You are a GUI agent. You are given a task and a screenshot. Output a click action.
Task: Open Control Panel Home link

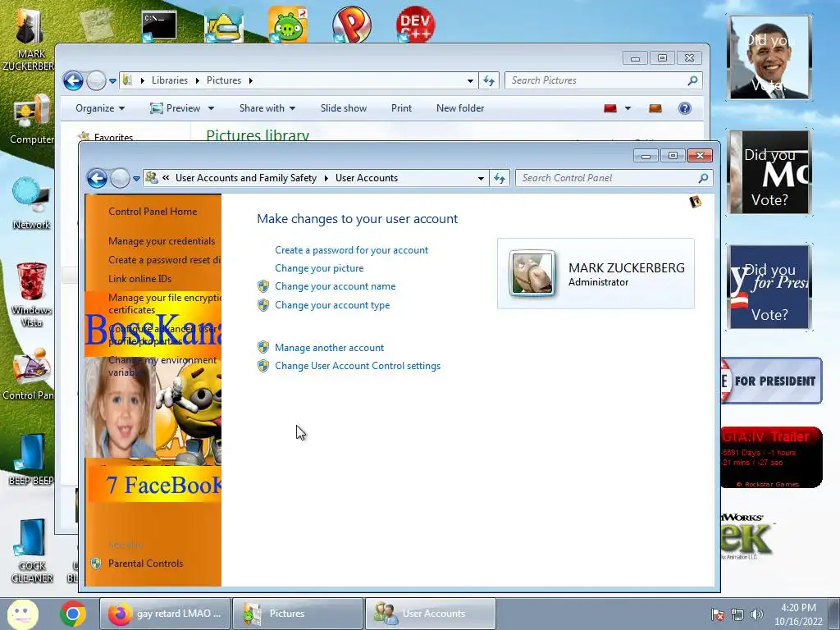(x=153, y=212)
